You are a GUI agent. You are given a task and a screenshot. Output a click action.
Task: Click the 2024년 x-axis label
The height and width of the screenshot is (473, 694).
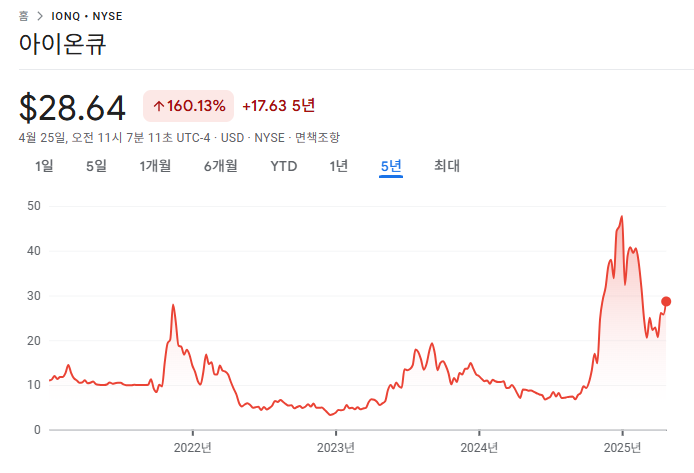click(x=479, y=448)
